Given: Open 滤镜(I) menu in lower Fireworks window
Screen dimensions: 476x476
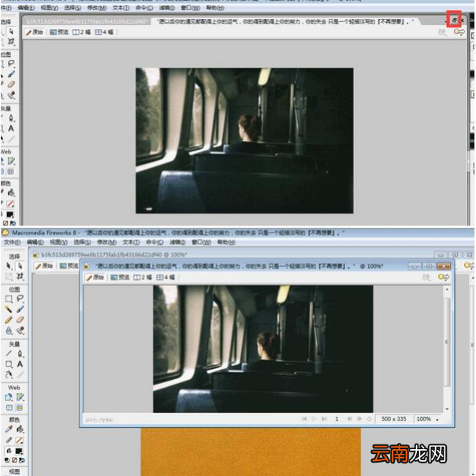Looking at the screenshot, I should pyautogui.click(x=177, y=242).
